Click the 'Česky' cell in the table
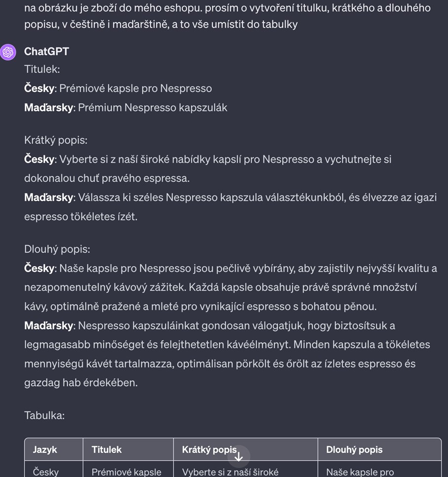This screenshot has width=448, height=477. 45,472
